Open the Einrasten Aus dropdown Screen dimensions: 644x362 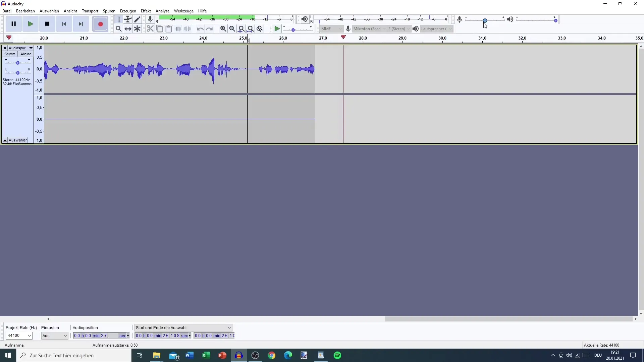click(55, 336)
